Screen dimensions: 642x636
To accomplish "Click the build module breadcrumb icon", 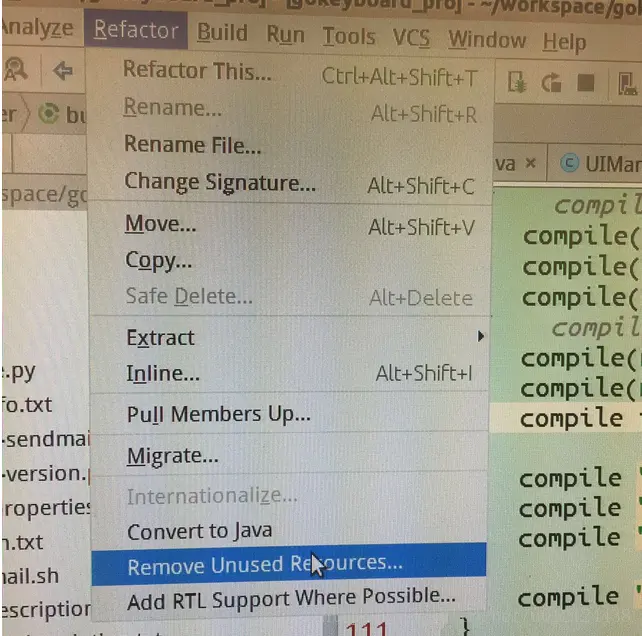I will pos(49,113).
